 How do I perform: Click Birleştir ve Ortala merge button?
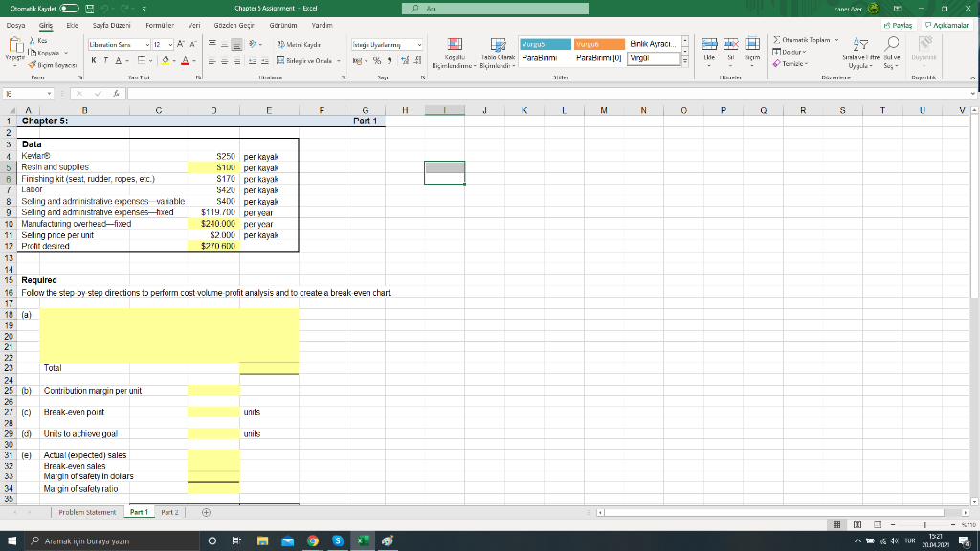(304, 61)
